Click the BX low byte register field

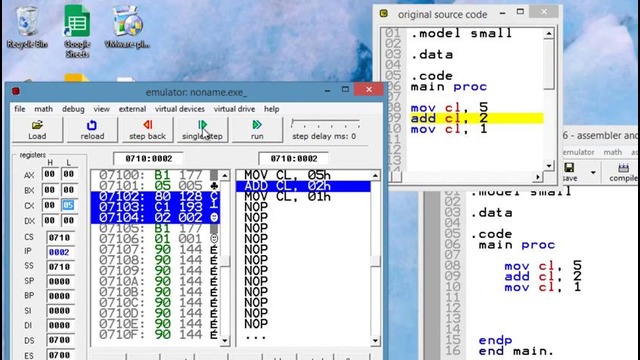69,190
